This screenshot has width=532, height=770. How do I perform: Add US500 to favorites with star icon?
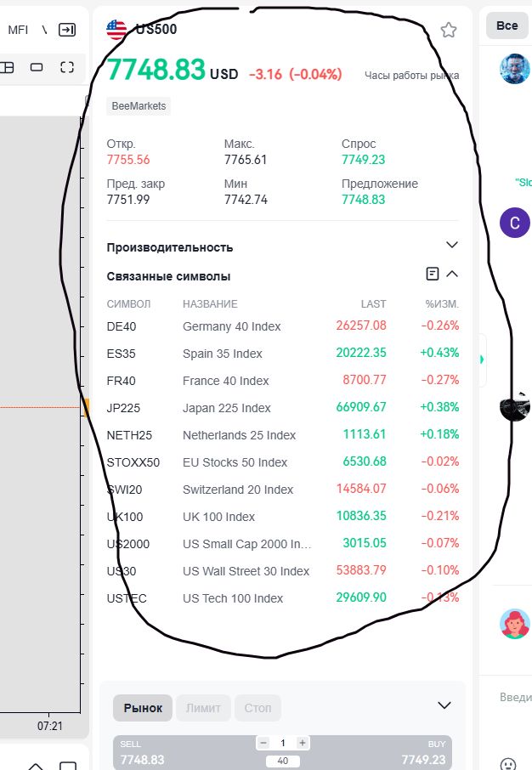pos(448,30)
